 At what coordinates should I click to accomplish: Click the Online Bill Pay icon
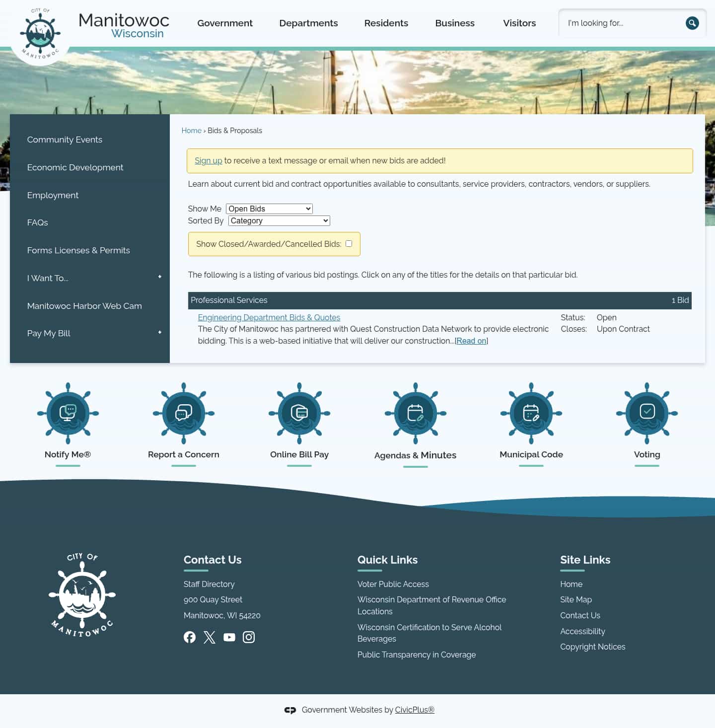click(299, 414)
